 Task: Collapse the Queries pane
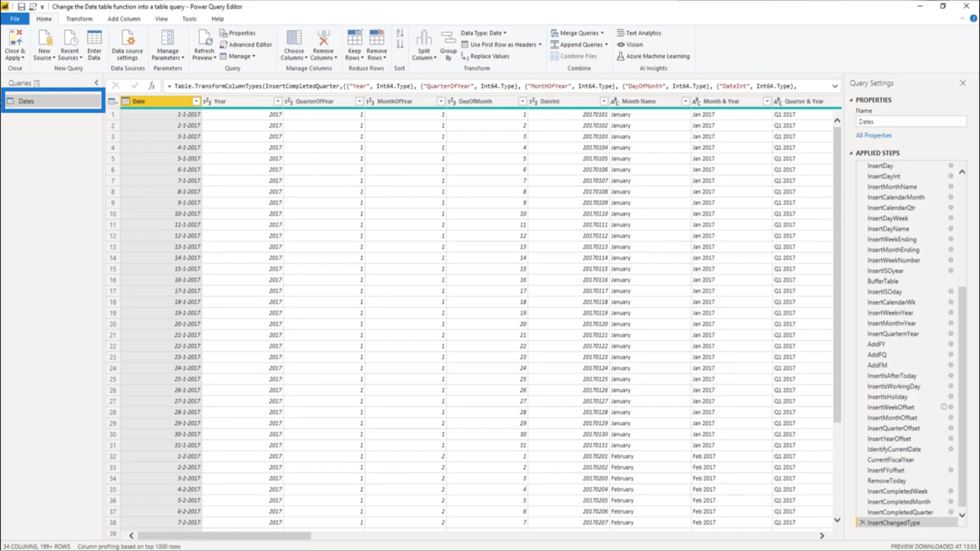pos(97,83)
